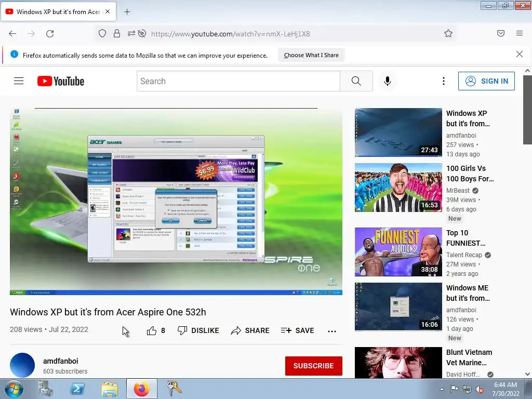Open Windows Explorer from the taskbar
Image resolution: width=532 pixels, height=399 pixels.
coord(110,389)
